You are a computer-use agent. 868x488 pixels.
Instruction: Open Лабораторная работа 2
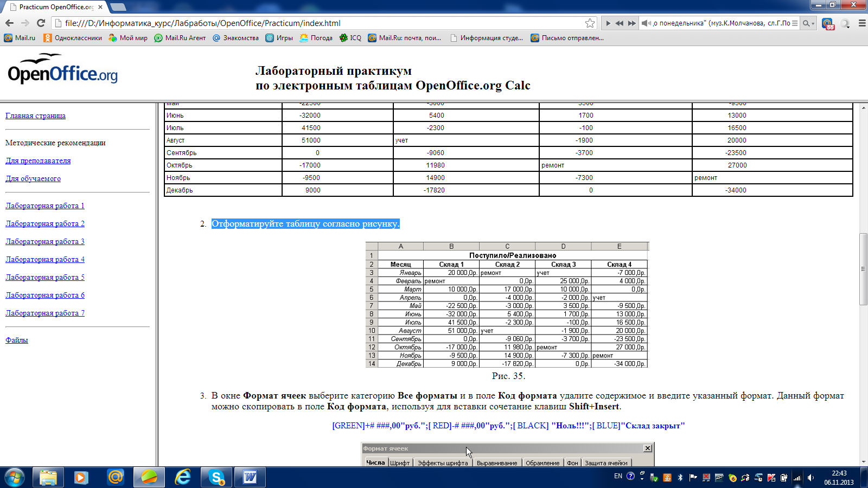45,223
